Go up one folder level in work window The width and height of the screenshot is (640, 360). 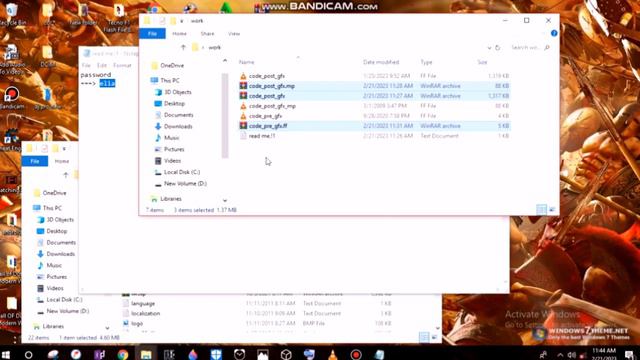point(183,47)
